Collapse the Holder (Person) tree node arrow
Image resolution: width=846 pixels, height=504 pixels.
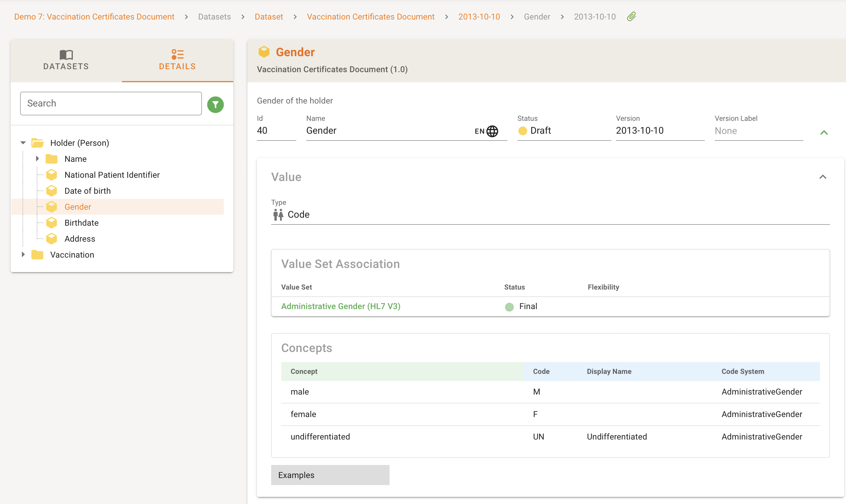coord(23,143)
